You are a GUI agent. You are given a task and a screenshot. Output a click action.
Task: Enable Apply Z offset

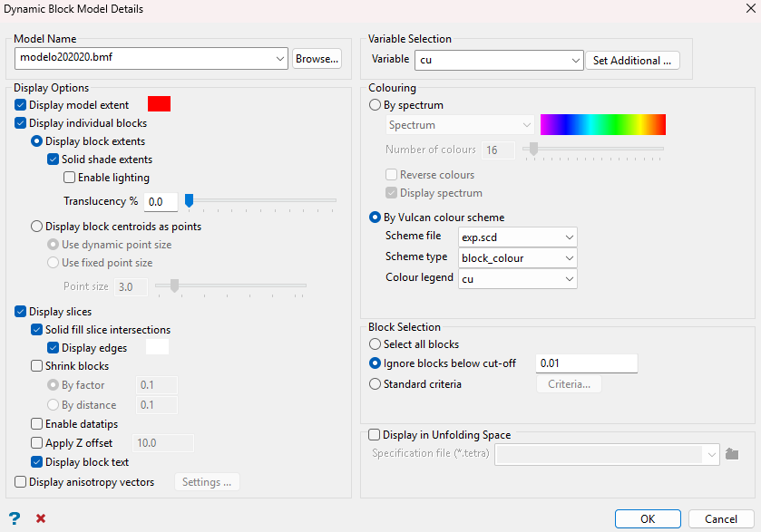pyautogui.click(x=37, y=443)
